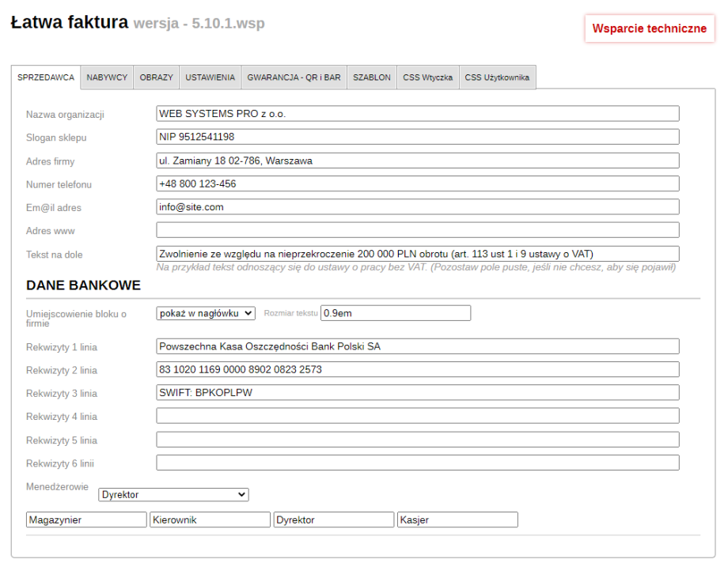Edit the Tekst na dole field
This screenshot has height=563, width=728.
pos(417,254)
